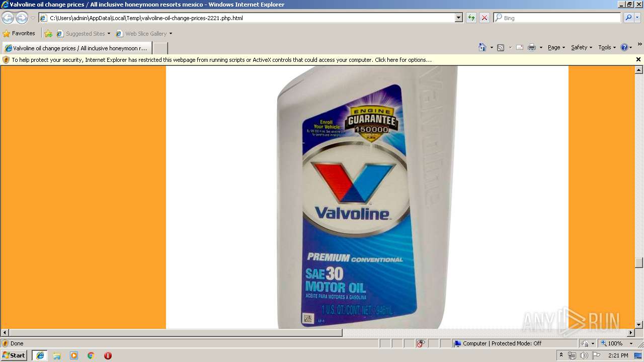The height and width of the screenshot is (362, 644).
Task: Click the Internet Explorer taskbar icon
Action: tap(40, 355)
